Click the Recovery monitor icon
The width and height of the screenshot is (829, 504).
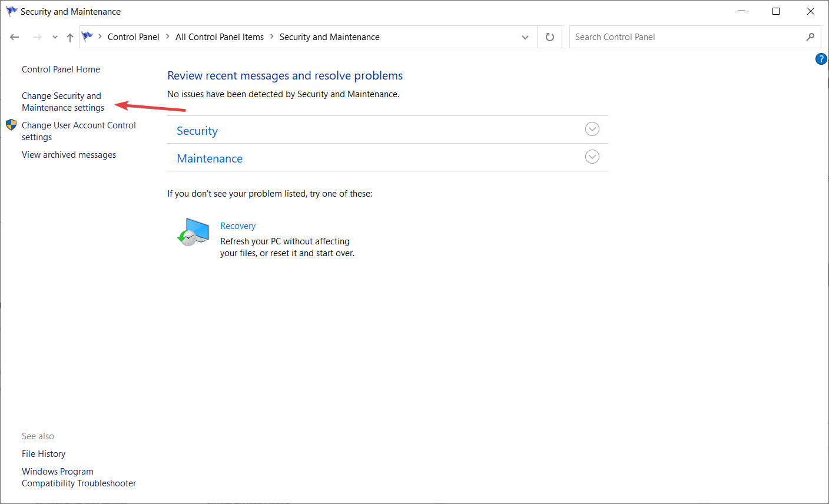point(194,232)
